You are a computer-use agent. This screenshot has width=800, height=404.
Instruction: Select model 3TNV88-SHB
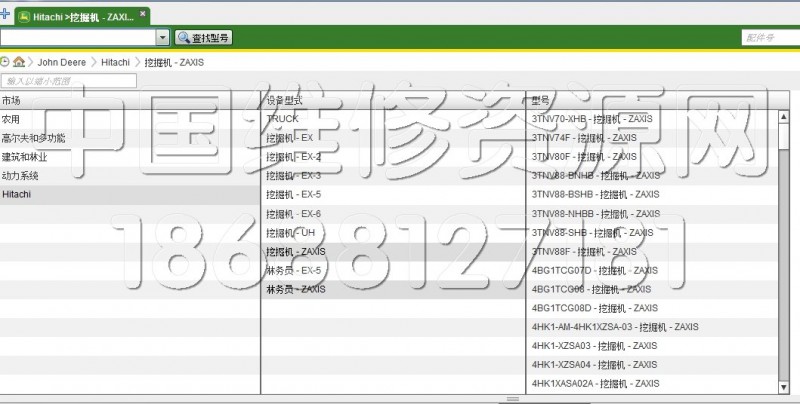tap(652, 233)
